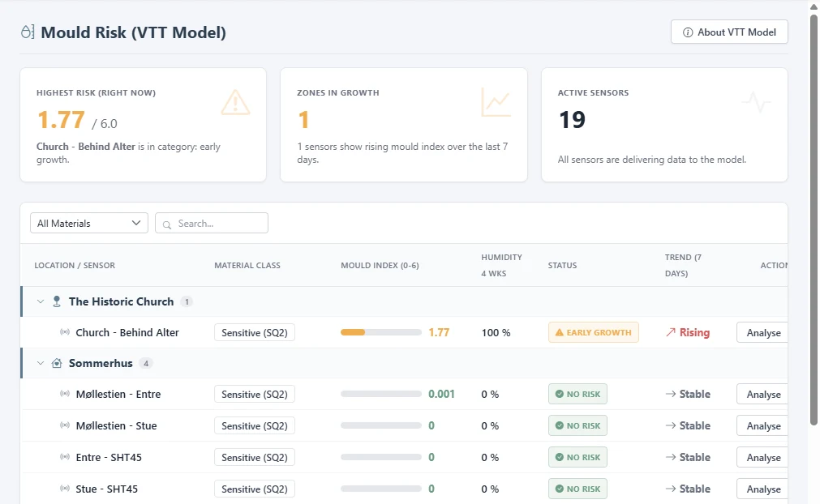Click the Møllestien - Stue row name
The height and width of the screenshot is (504, 820).
(116, 425)
